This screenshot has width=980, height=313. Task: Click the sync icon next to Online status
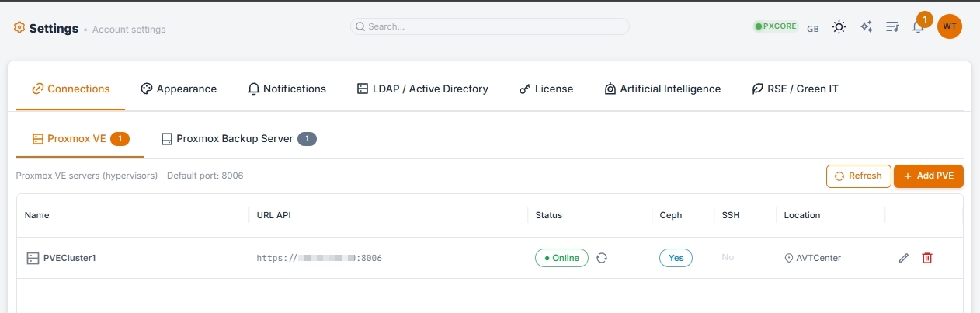tap(602, 258)
